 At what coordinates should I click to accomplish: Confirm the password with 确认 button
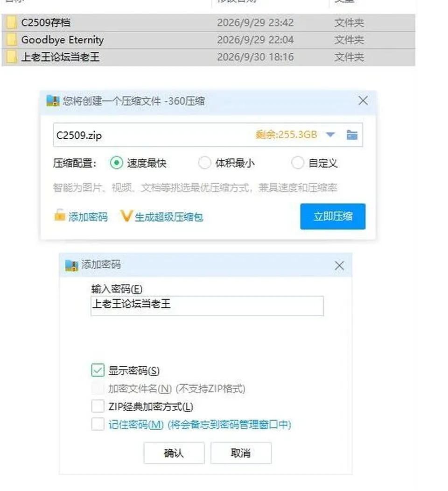coord(174,453)
